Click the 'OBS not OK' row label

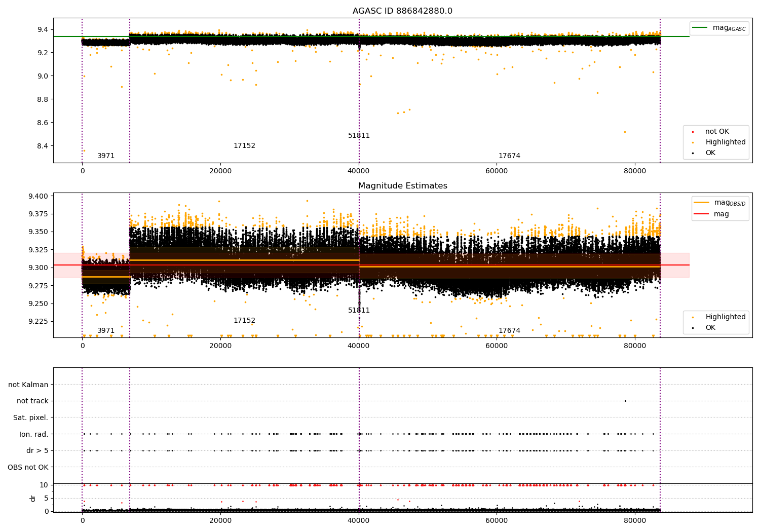[x=28, y=468]
